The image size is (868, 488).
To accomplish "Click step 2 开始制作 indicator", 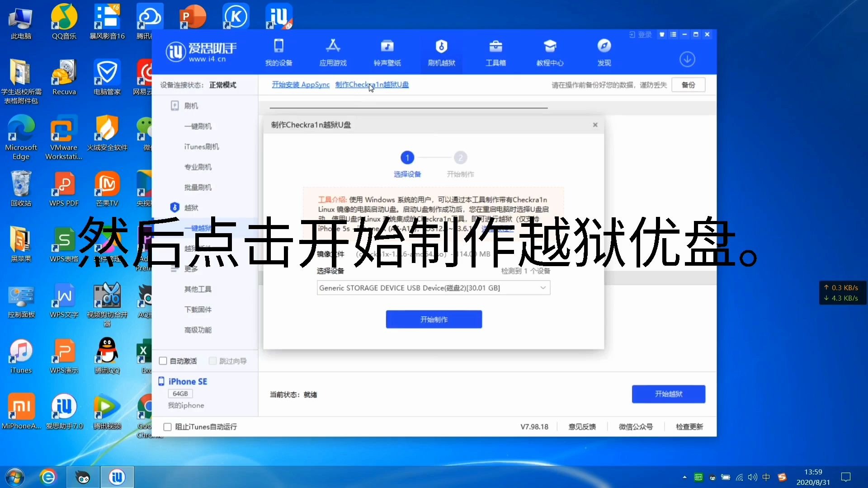I will [x=460, y=164].
